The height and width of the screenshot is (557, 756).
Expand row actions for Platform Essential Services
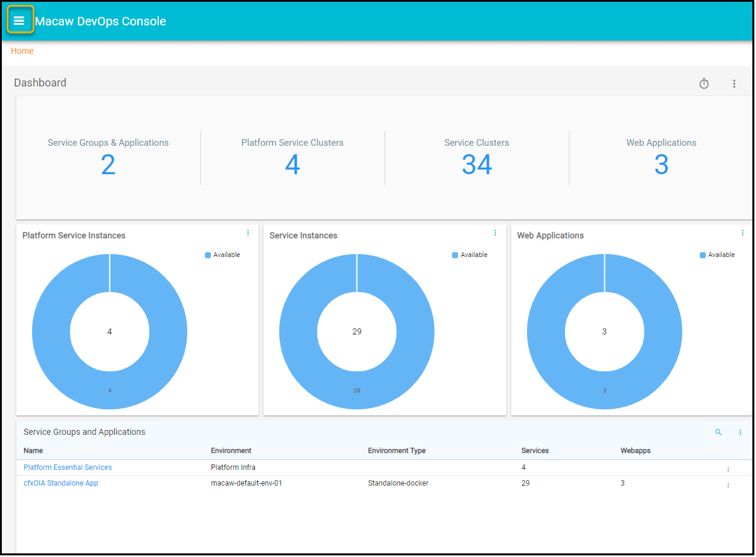(x=728, y=469)
